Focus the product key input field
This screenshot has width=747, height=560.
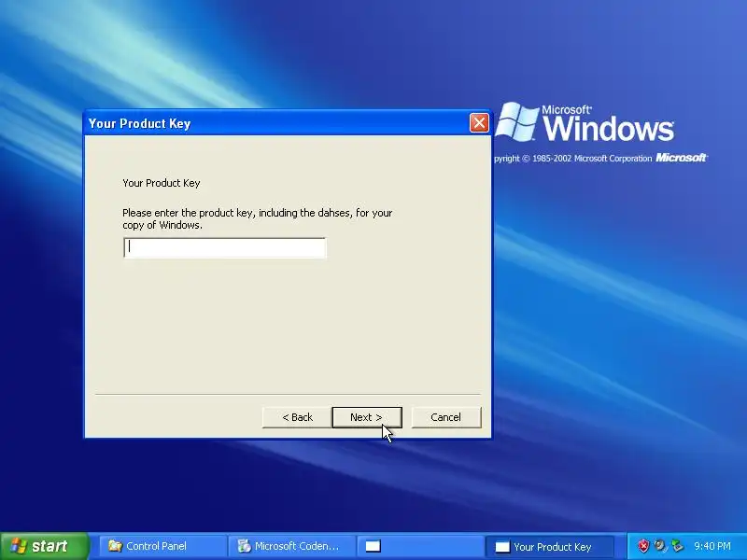(x=225, y=247)
